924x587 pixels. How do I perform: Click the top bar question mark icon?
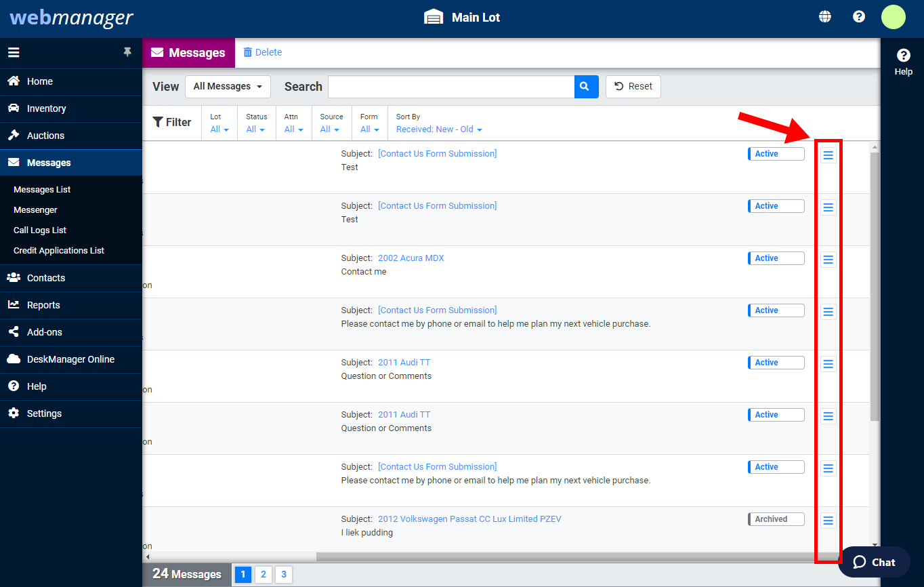[x=859, y=17]
